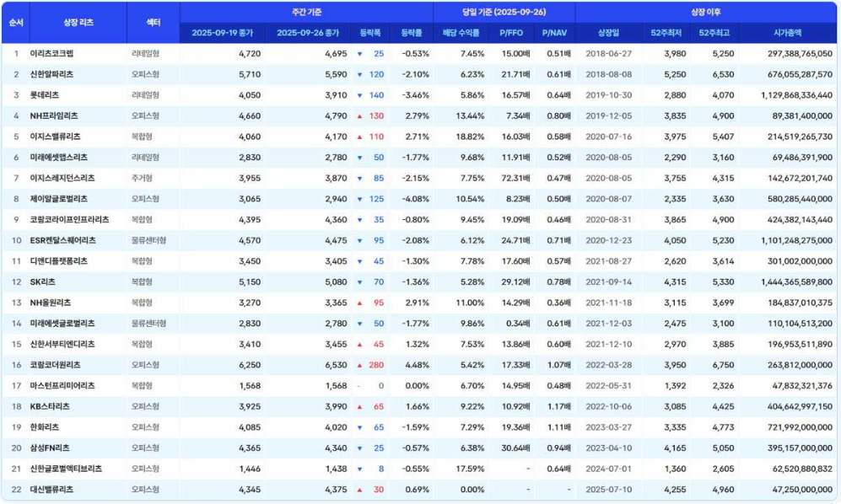The height and width of the screenshot is (504, 841).
Task: Click the 상장일 column header
Action: click(607, 33)
